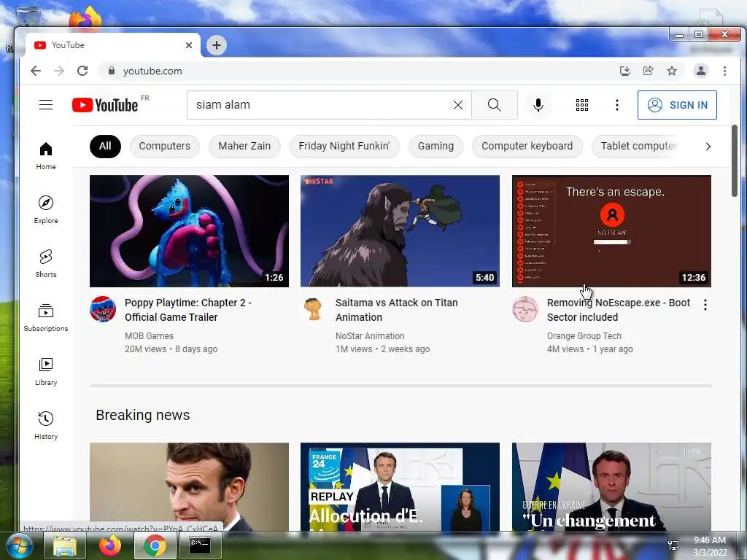Open the Chrome profile avatar
The height and width of the screenshot is (560, 747).
point(701,71)
